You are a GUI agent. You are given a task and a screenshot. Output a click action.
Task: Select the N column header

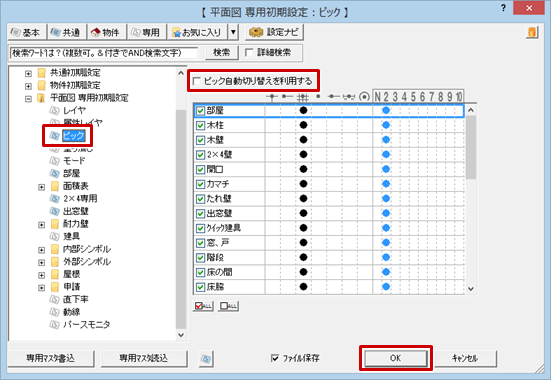click(378, 97)
